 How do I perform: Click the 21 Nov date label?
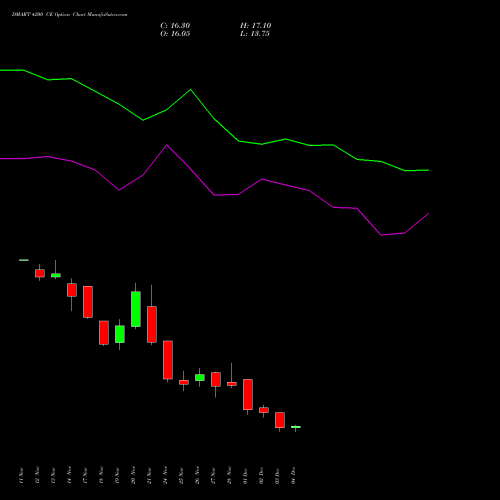(149, 476)
